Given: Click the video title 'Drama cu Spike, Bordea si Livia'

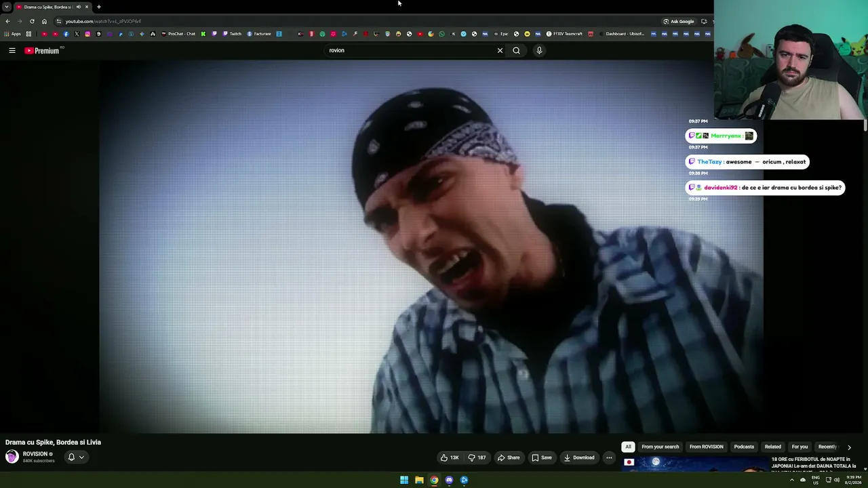Looking at the screenshot, I should (53, 442).
